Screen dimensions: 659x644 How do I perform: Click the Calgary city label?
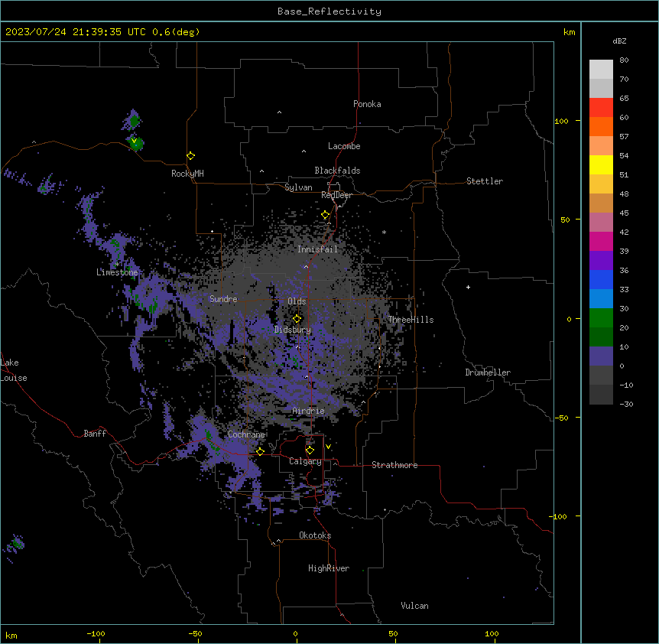305,461
